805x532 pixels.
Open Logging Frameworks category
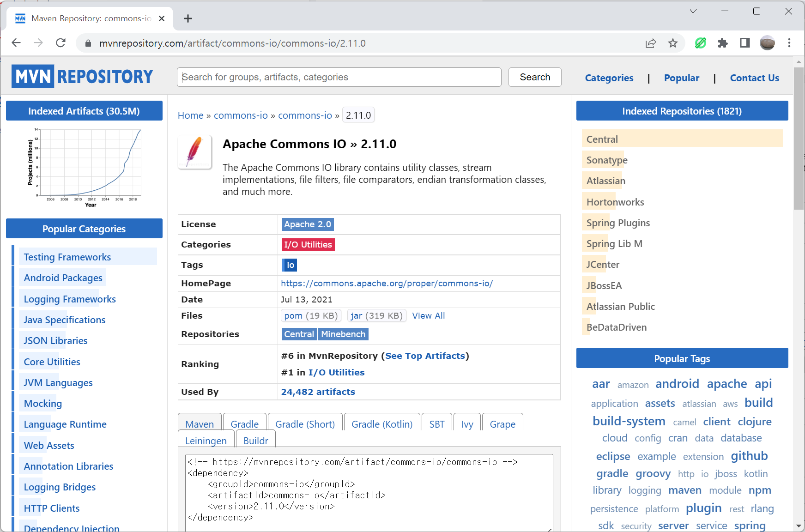coord(70,299)
